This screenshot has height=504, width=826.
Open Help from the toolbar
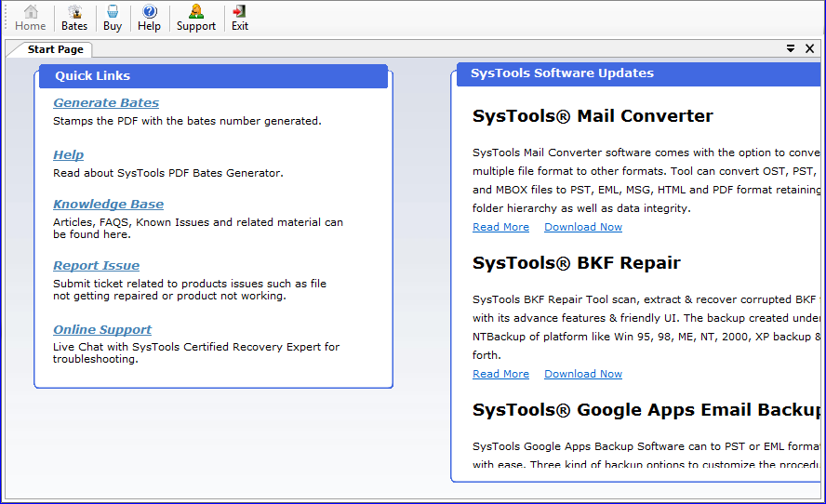(149, 19)
